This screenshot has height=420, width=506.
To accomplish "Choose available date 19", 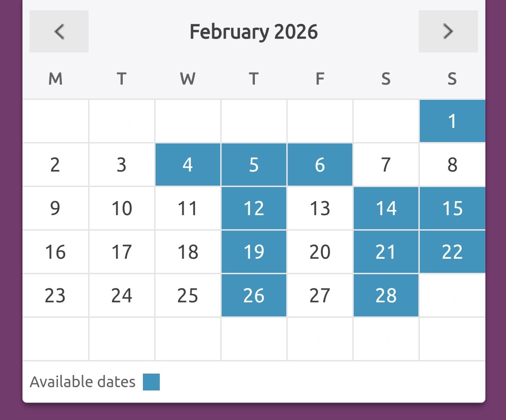I will click(x=254, y=252).
